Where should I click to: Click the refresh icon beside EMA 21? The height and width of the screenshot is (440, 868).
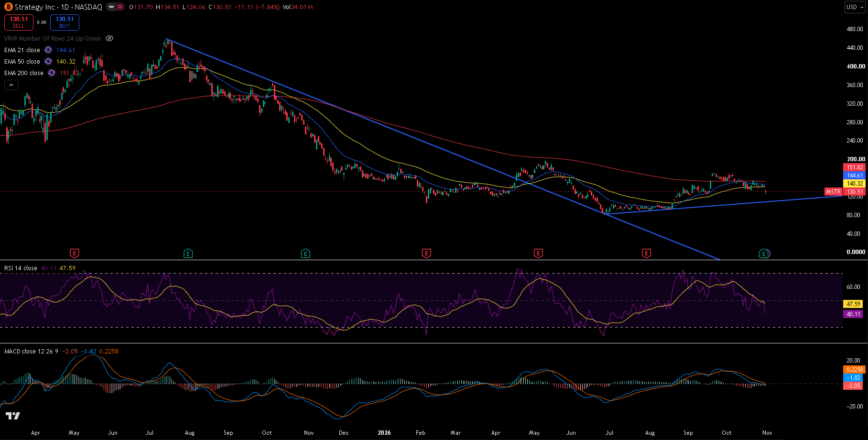click(48, 50)
